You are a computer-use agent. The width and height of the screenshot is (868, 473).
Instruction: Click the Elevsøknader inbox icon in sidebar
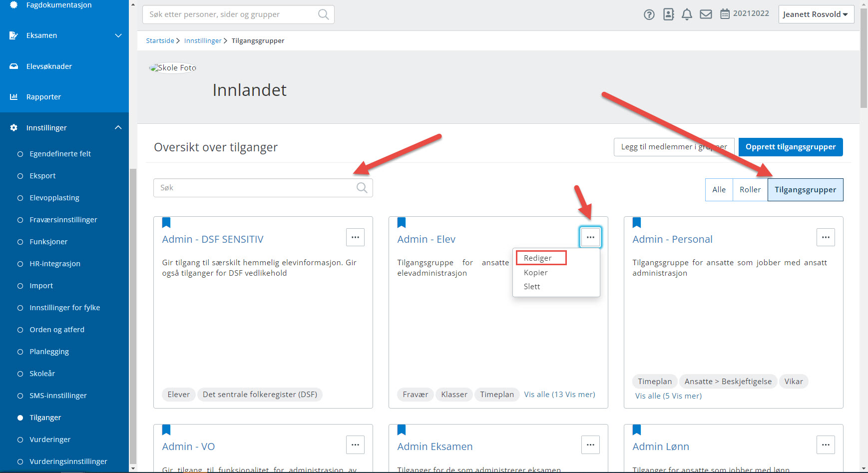tap(14, 66)
